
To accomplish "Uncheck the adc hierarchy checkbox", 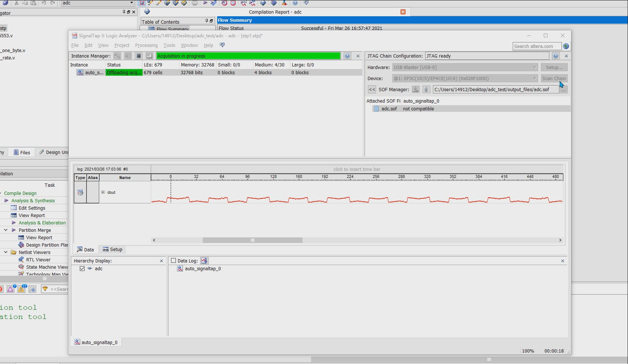I will 82,269.
